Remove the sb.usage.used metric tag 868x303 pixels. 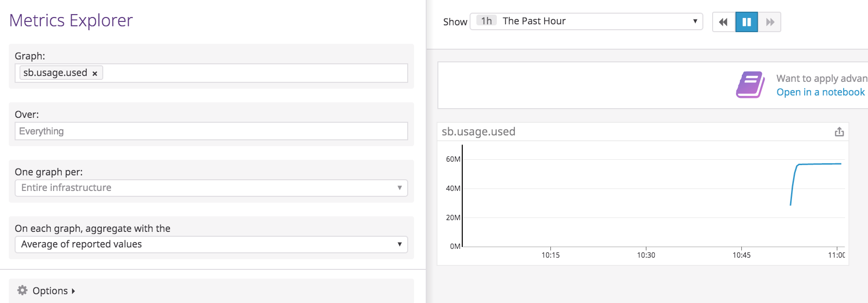pyautogui.click(x=95, y=74)
